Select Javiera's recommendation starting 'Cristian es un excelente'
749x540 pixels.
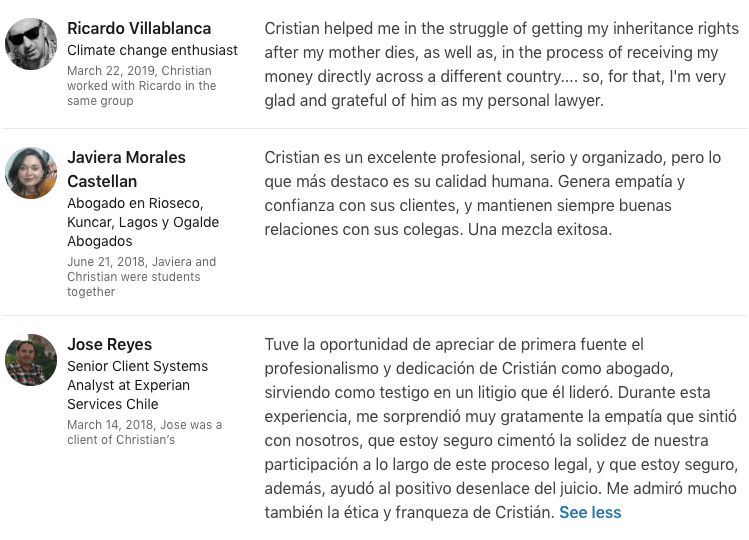[x=492, y=194]
